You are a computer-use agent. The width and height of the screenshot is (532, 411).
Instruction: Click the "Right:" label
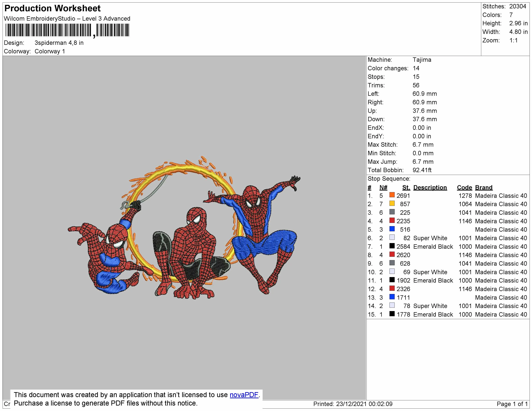click(x=375, y=102)
